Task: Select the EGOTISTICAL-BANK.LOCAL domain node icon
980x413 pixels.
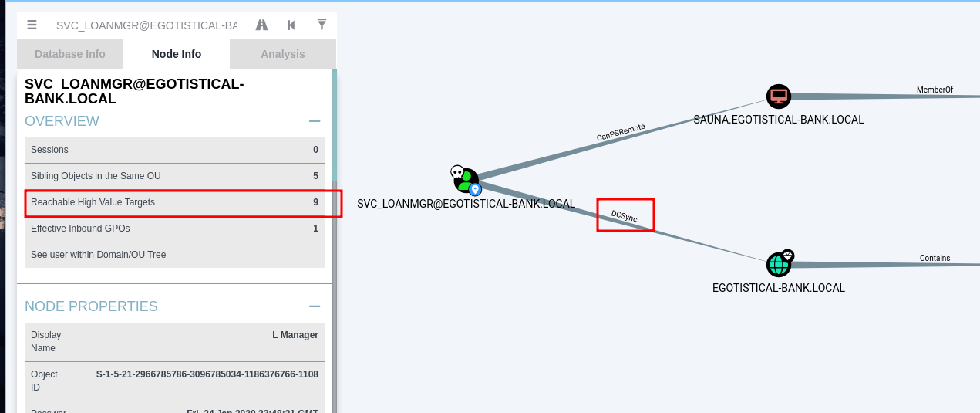Action: coord(779,265)
